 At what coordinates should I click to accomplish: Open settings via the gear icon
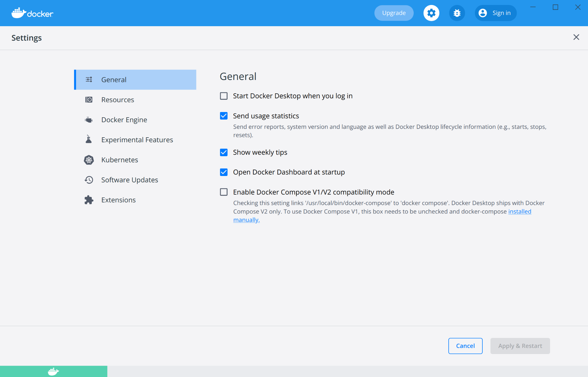pyautogui.click(x=431, y=13)
